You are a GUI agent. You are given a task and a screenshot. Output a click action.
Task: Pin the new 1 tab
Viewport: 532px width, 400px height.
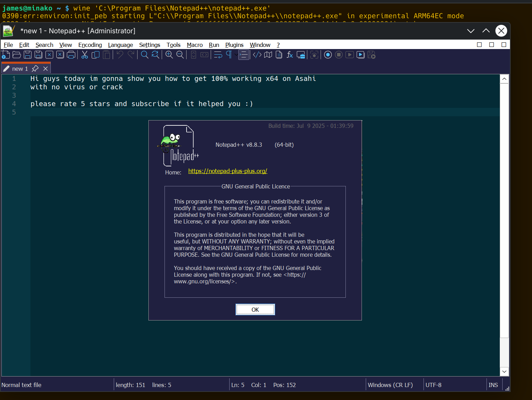[35, 69]
